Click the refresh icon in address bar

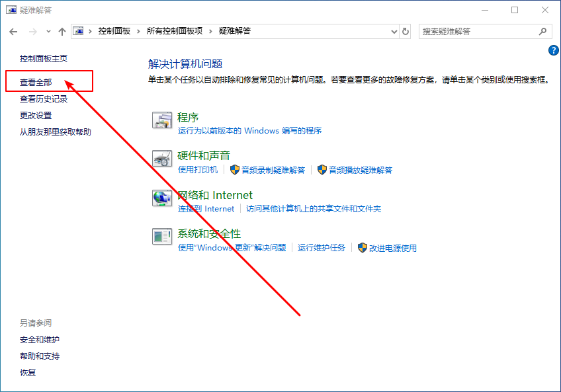(x=406, y=31)
